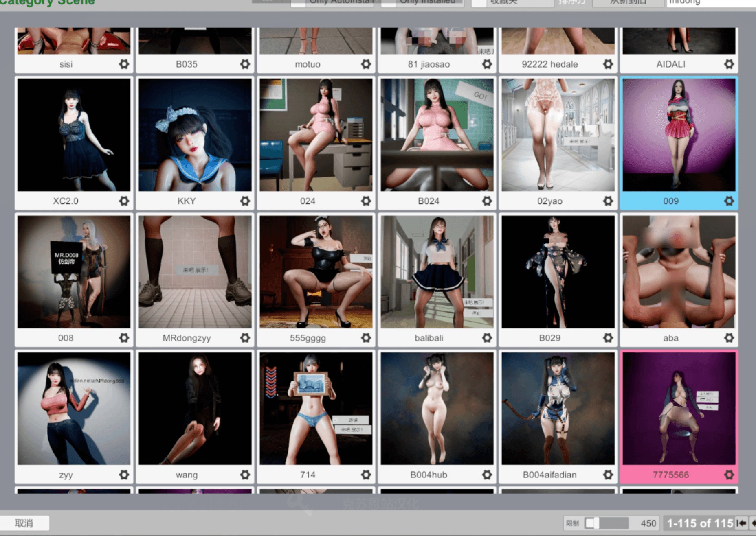Open options gear for AIDALI
This screenshot has width=756, height=536.
(x=729, y=64)
